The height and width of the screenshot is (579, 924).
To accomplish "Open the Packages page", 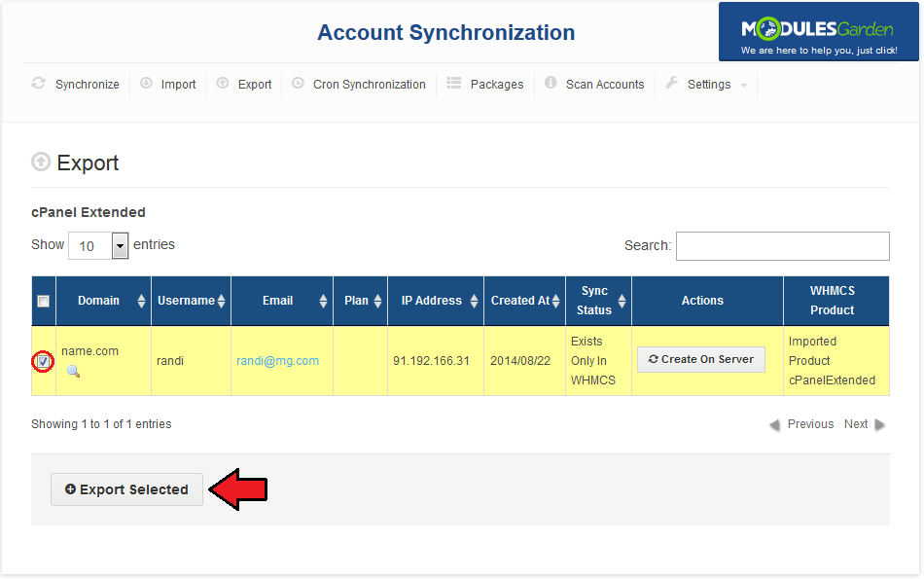I will (x=497, y=85).
